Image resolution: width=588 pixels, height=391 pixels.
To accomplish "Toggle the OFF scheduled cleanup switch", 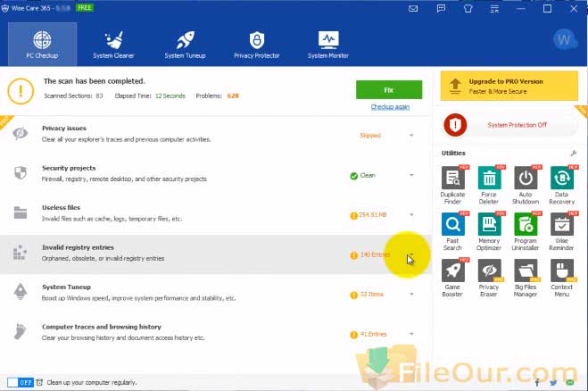I will click(21, 382).
